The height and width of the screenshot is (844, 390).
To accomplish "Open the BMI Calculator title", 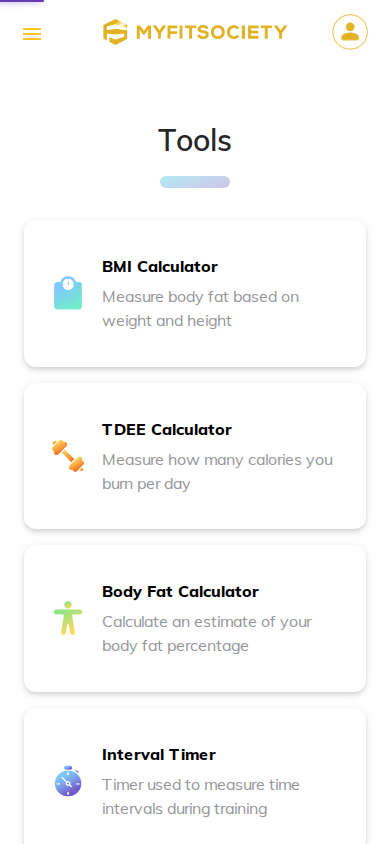I will pos(160,266).
